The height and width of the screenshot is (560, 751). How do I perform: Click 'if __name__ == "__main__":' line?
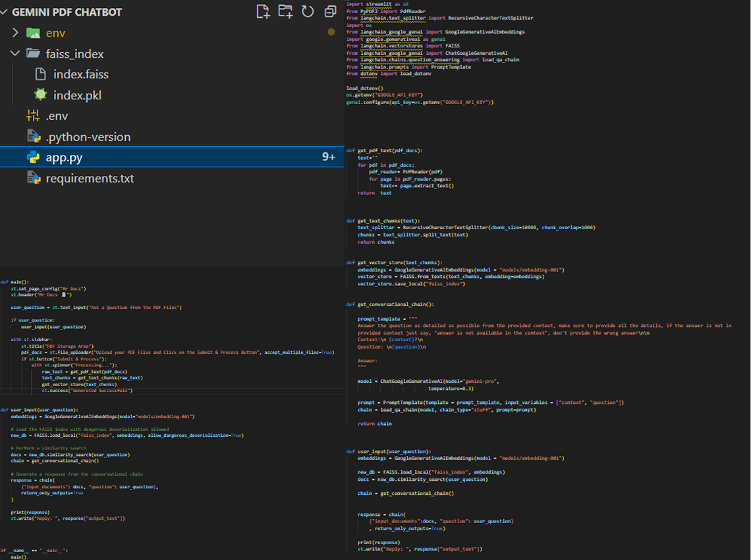coord(34,550)
